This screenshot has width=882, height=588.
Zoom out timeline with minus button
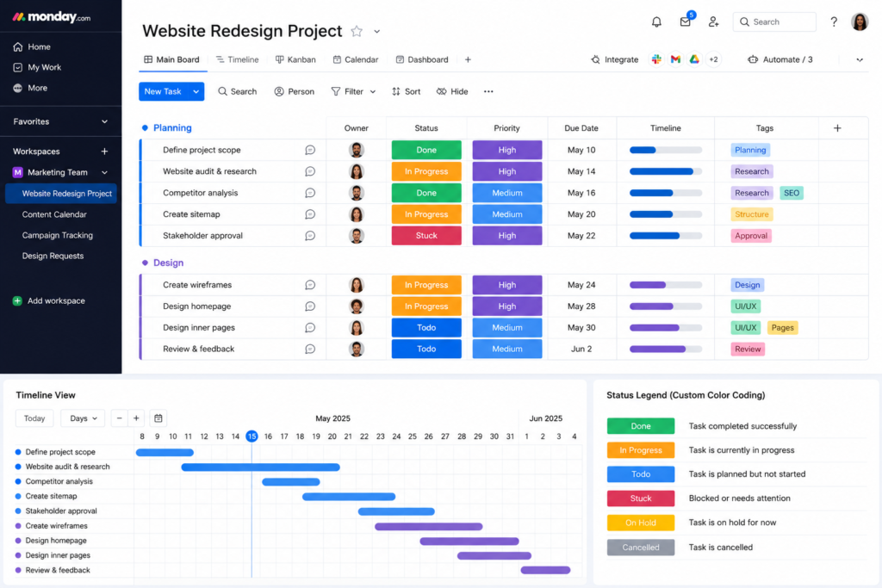(119, 418)
